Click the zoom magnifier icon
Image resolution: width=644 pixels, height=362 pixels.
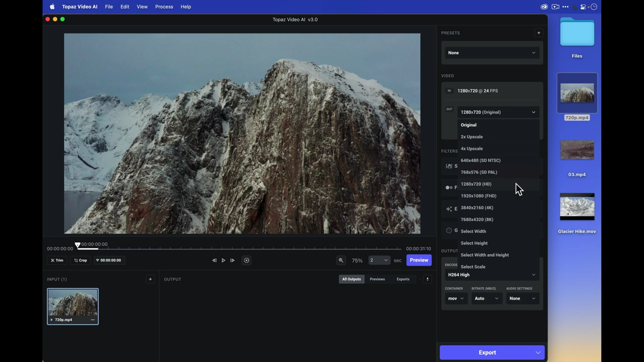coord(341,260)
